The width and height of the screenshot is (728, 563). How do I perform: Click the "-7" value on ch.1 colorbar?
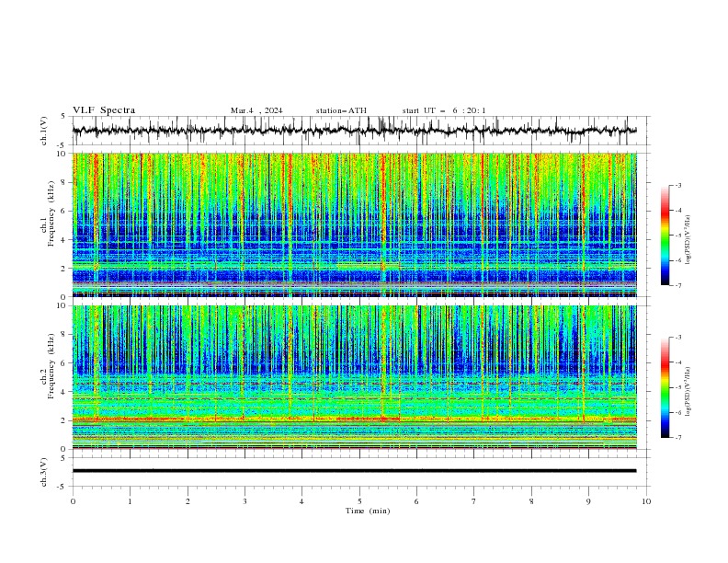(678, 286)
